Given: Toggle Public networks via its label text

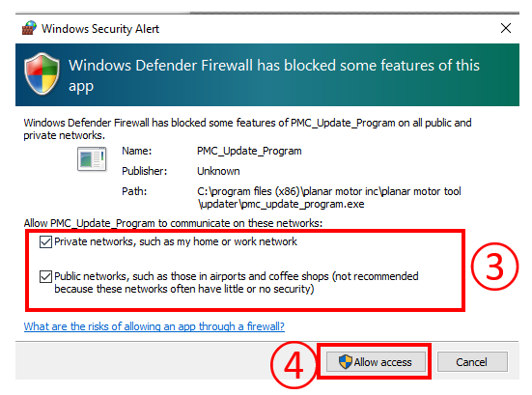Looking at the screenshot, I should tap(237, 282).
